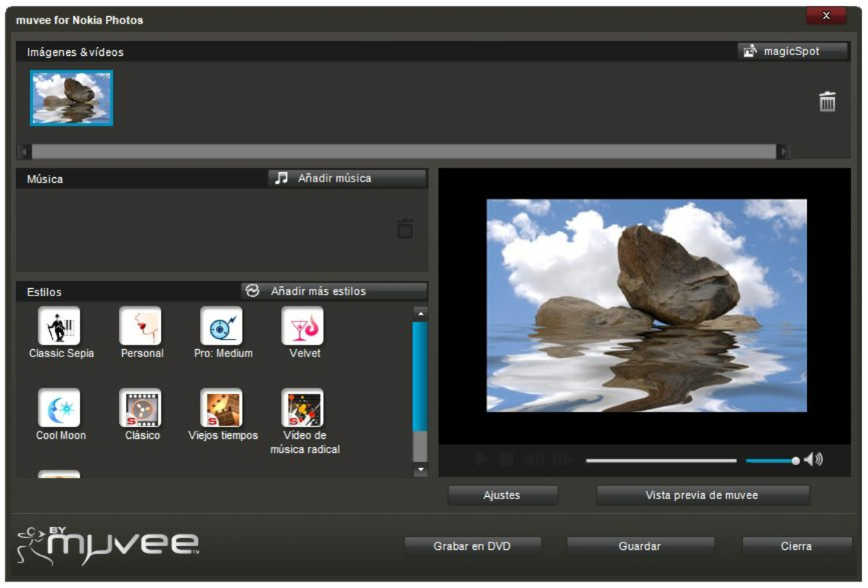Pick the Pro: Medium style icon
868x588 pixels.
tap(221, 326)
